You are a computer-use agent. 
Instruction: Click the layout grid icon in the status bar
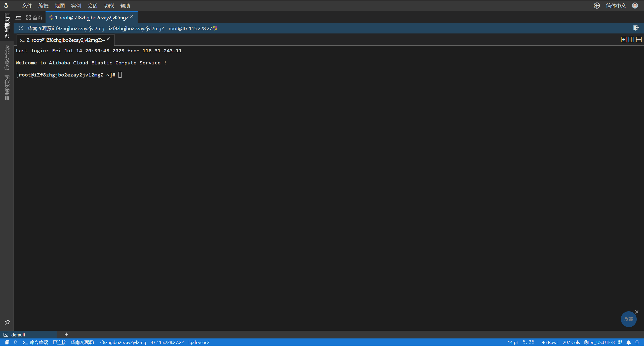tap(620, 342)
